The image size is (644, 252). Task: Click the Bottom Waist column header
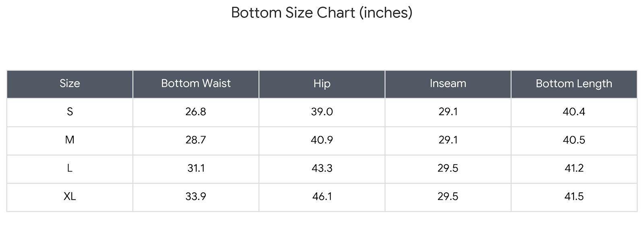196,84
